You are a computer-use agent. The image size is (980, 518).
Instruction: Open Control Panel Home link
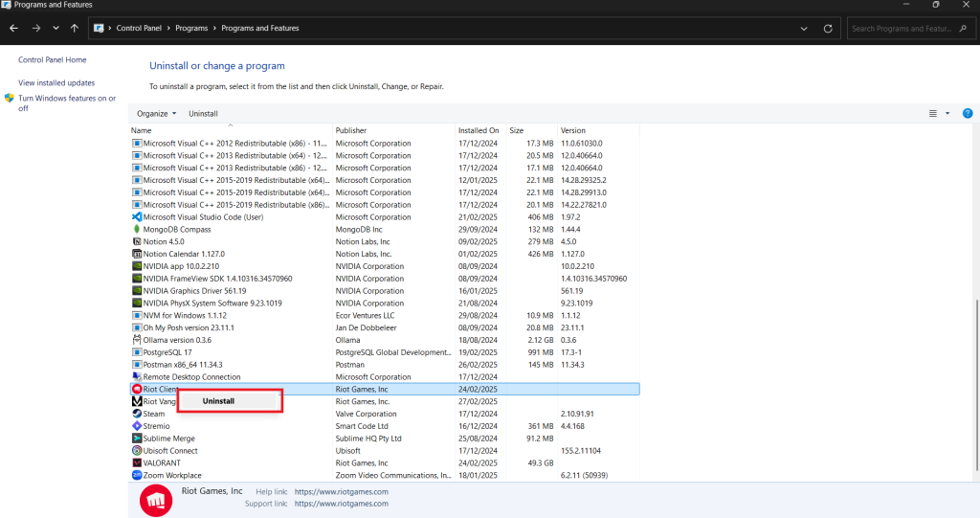click(x=53, y=60)
